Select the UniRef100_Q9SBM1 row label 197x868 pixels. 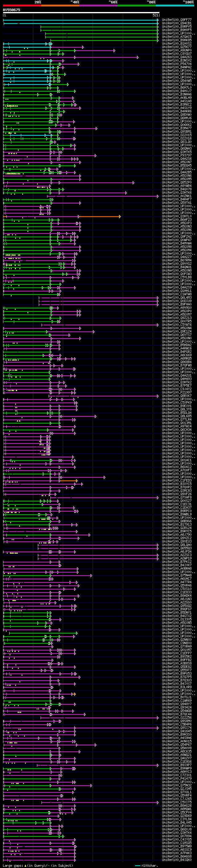[177, 131]
